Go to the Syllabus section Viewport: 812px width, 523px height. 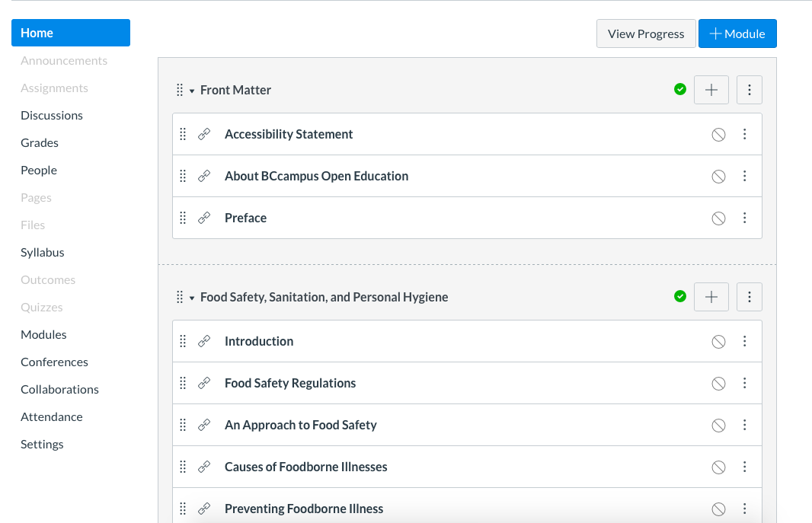click(42, 252)
